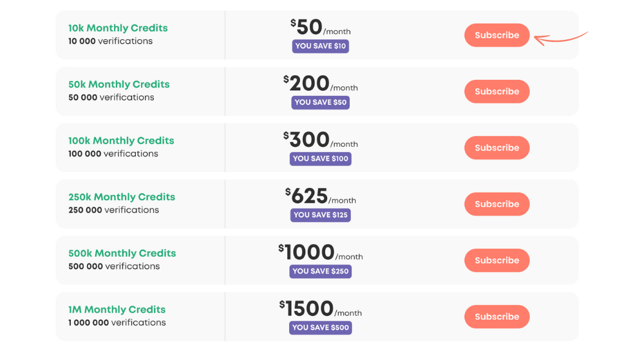
Task: Click the YOU SAVE $50 badge
Action: 320,102
